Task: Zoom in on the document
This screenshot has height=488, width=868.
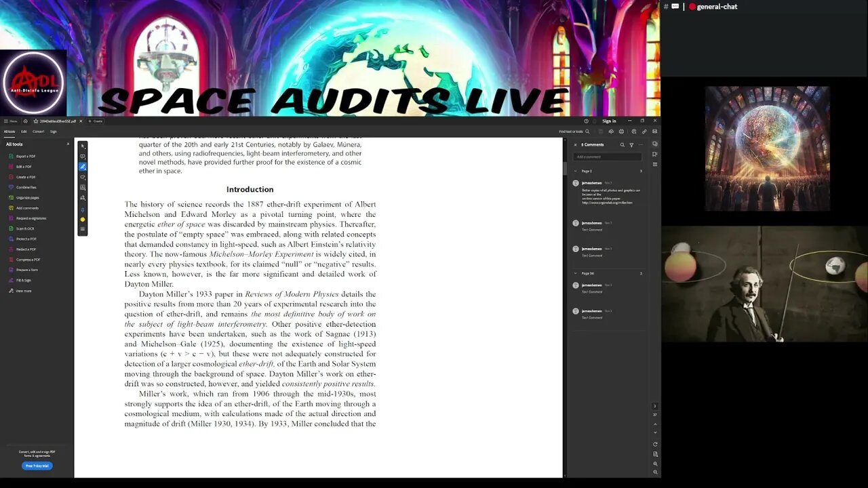Action: 655,463
